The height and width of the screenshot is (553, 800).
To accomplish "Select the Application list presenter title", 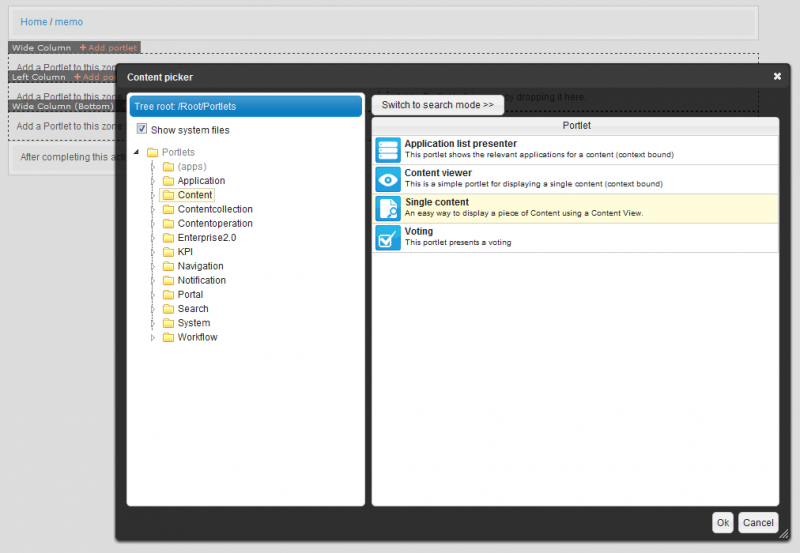I will (461, 144).
